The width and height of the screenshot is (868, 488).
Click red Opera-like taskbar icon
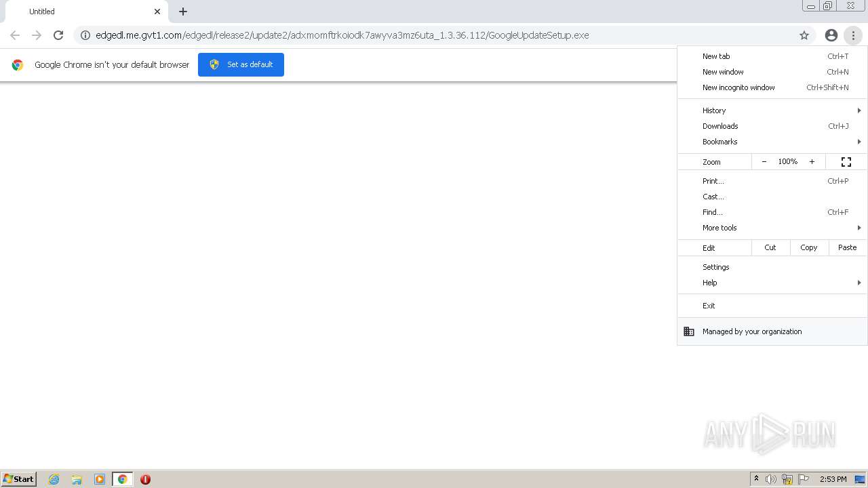pyautogui.click(x=145, y=479)
